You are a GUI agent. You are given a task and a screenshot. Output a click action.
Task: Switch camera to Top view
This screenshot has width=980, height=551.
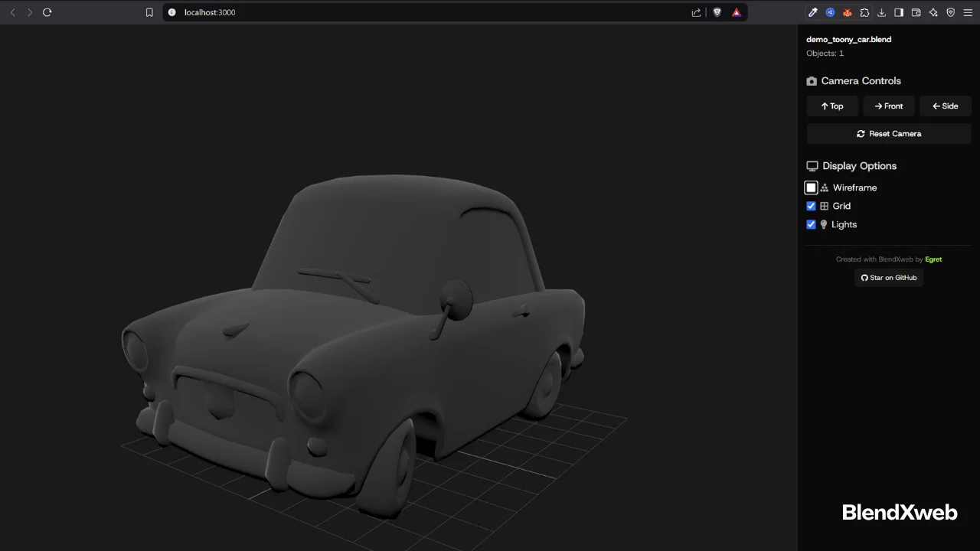(x=832, y=106)
